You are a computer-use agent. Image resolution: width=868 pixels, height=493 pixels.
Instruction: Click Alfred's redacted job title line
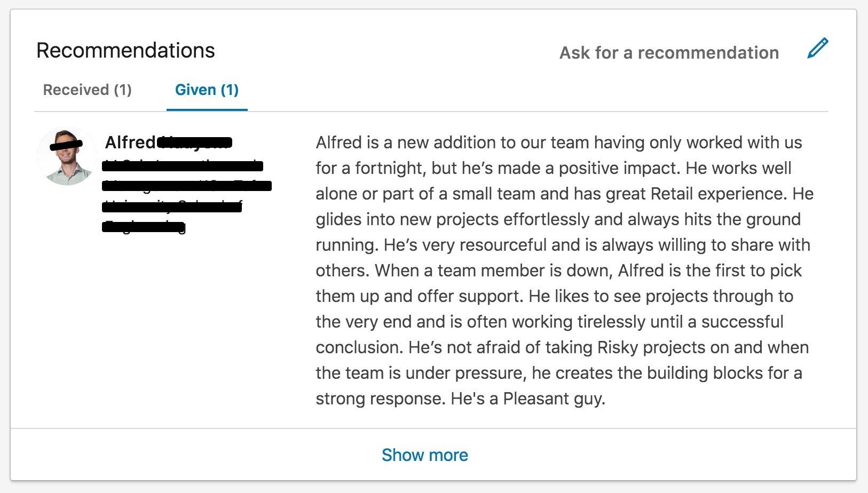click(182, 165)
